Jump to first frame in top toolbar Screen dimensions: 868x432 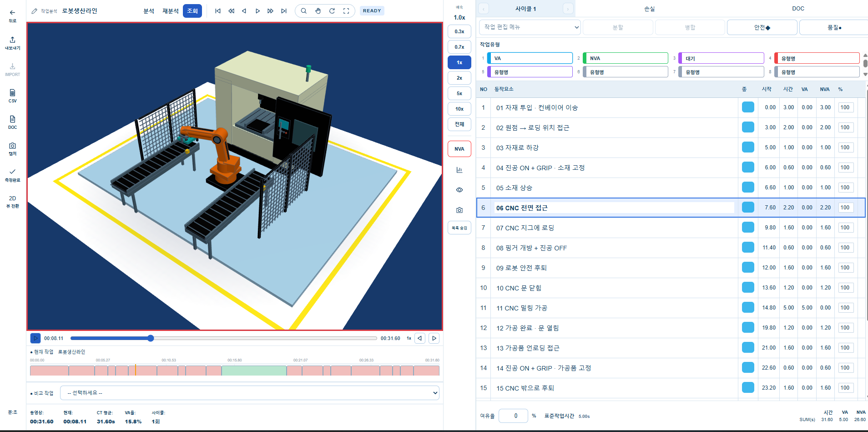click(218, 11)
